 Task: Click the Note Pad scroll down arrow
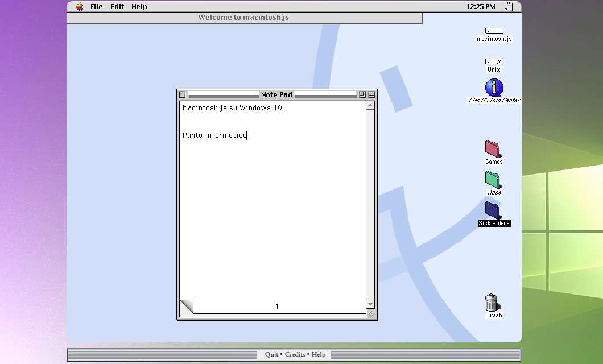370,304
